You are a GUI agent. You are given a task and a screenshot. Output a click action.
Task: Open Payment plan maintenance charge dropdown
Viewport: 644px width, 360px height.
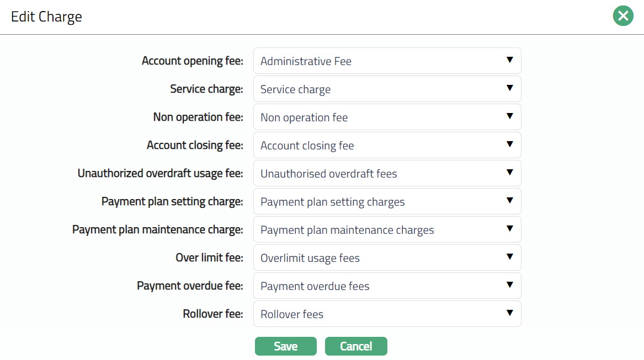click(387, 229)
